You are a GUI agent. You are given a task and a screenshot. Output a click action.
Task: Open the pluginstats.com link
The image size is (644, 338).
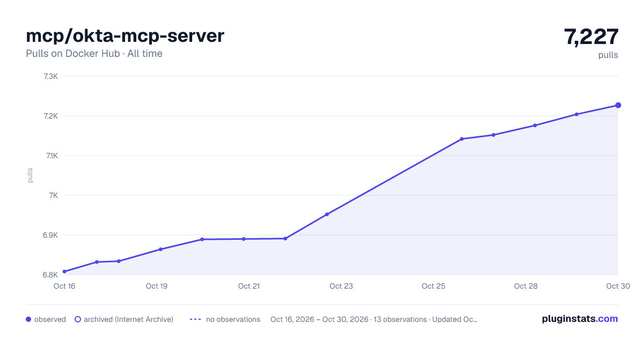coord(580,319)
